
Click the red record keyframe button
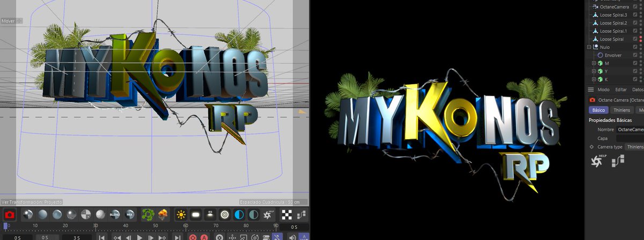pyautogui.click(x=193, y=237)
